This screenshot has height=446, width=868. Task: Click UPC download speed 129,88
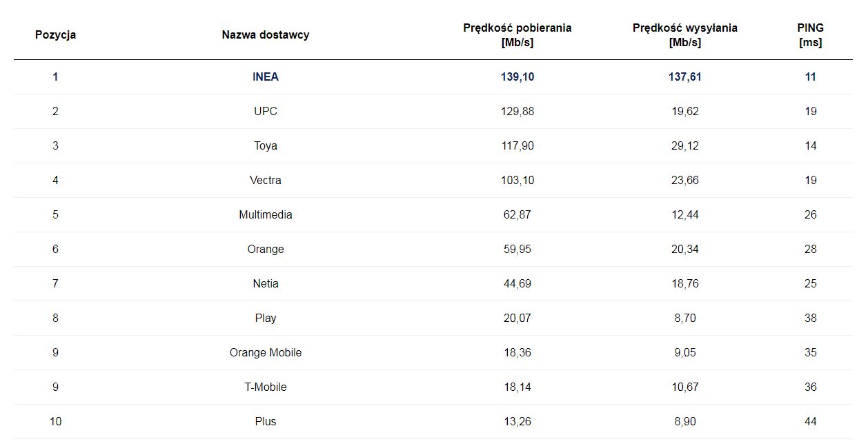point(517,111)
